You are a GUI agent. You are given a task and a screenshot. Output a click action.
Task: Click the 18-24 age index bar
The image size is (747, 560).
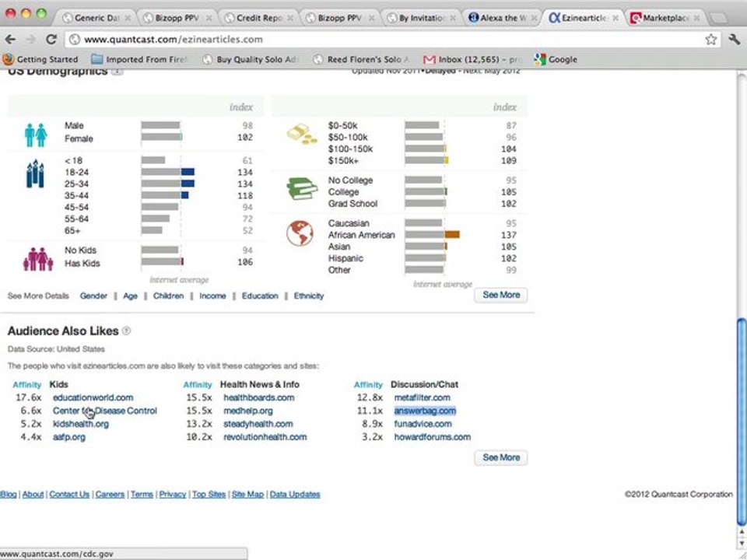[168, 172]
